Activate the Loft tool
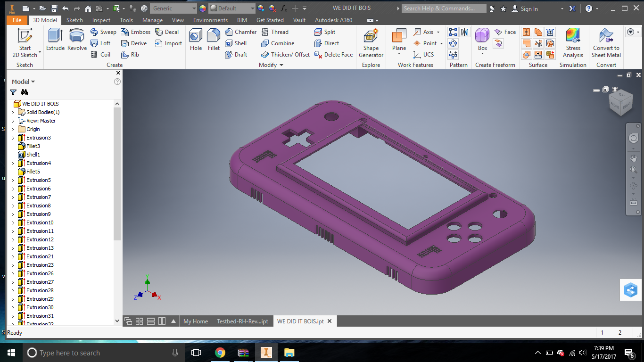The image size is (644, 362). coord(100,43)
